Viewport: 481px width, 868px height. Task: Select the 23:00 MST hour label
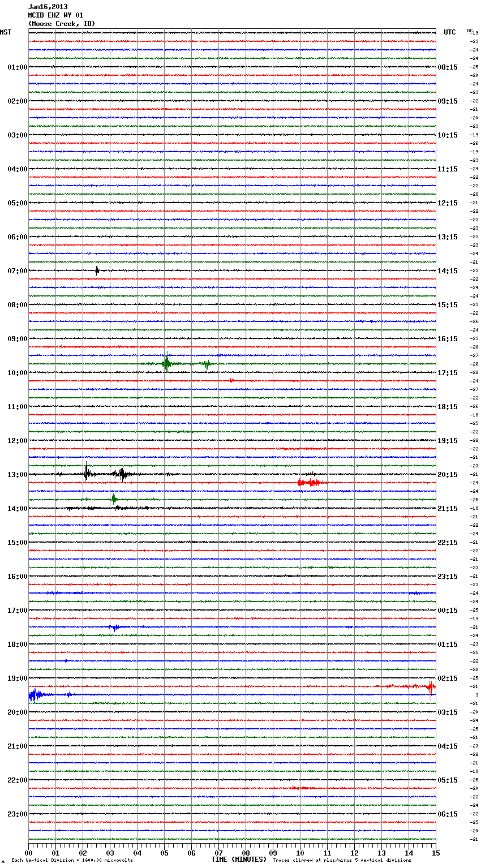[x=17, y=814]
